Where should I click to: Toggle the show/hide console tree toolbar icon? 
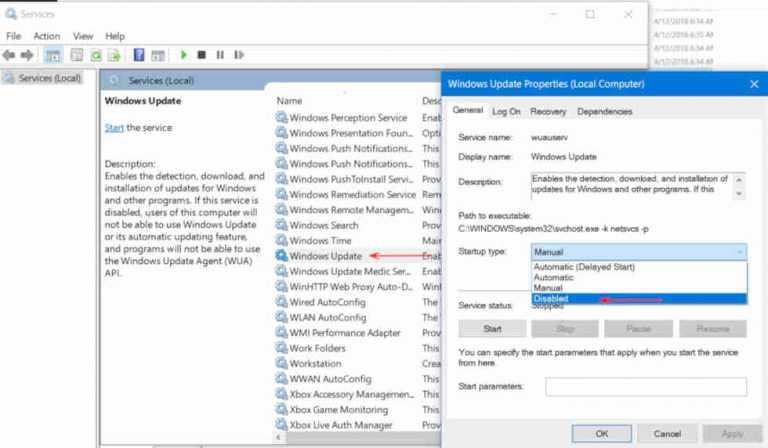click(x=53, y=55)
